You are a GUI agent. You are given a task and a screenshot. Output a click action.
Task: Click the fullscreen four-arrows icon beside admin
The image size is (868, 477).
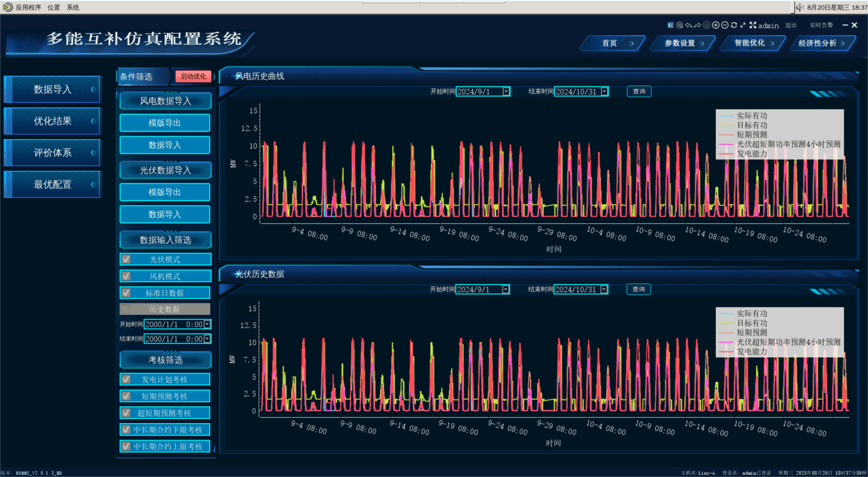753,25
